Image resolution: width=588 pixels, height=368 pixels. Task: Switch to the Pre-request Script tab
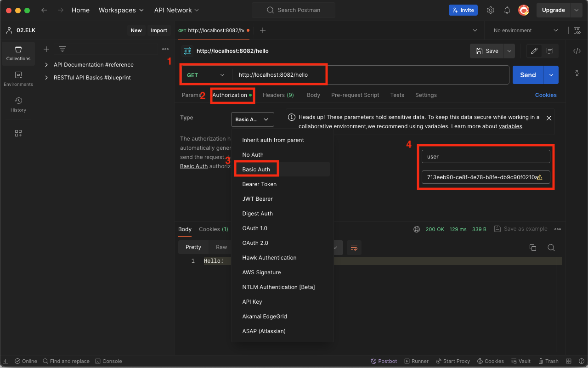355,95
